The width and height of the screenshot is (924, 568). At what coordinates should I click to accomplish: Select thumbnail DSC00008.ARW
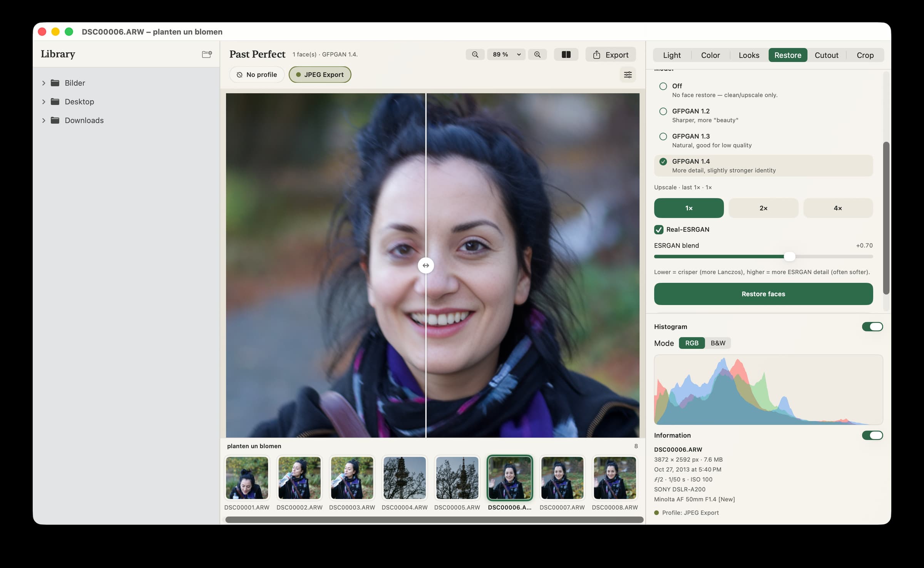coord(615,478)
